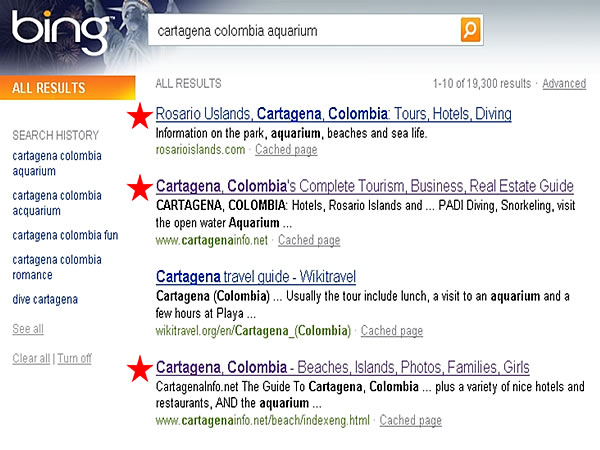The height and width of the screenshot is (450, 600).
Task: Click the red star beside Beaches, Islands result
Action: (141, 368)
